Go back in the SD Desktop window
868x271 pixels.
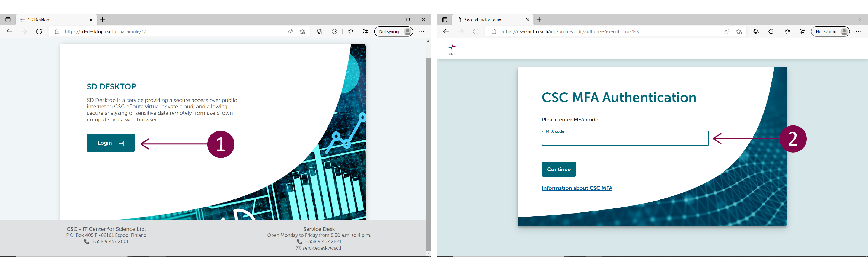coord(9,31)
